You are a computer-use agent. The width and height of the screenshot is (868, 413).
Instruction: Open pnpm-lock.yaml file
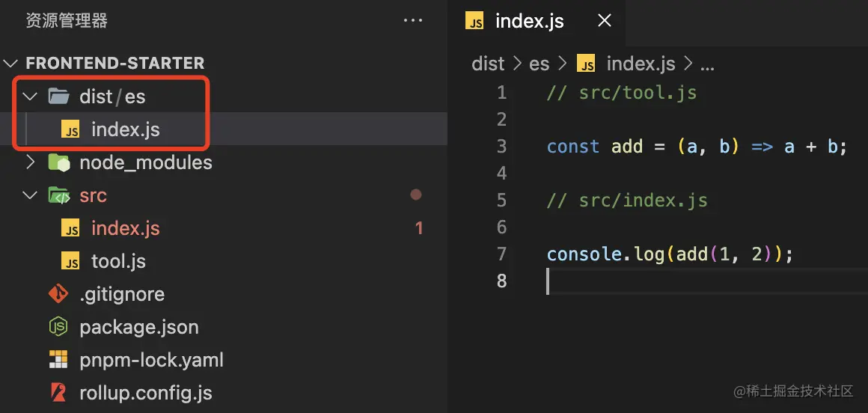(152, 361)
